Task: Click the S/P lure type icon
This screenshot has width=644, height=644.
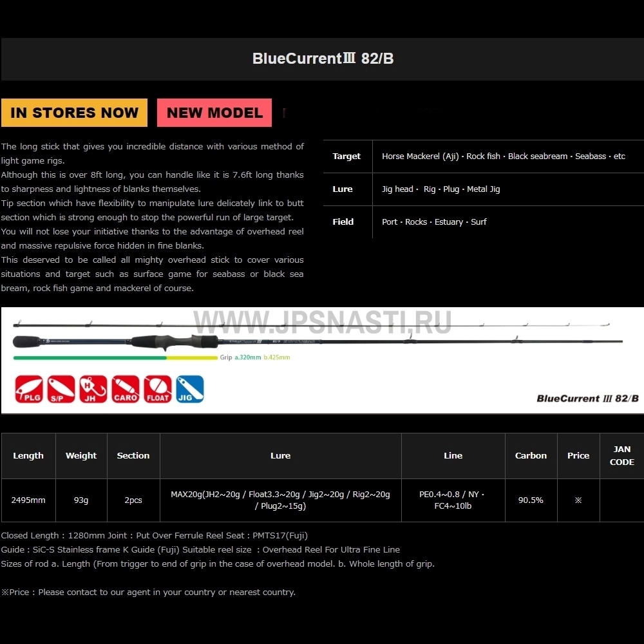Action: click(x=61, y=389)
